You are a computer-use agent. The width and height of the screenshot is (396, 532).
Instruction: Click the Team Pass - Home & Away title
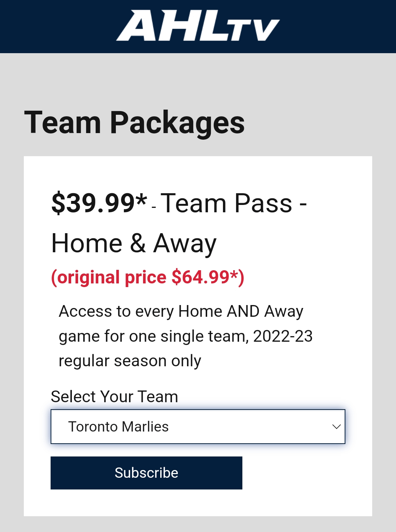click(180, 223)
